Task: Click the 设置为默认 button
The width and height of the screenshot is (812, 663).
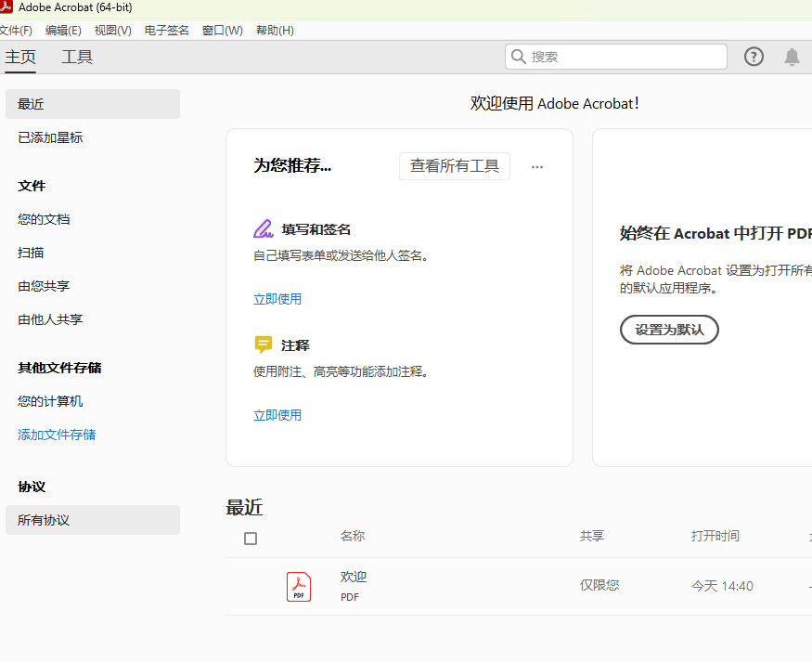Action: coord(669,330)
